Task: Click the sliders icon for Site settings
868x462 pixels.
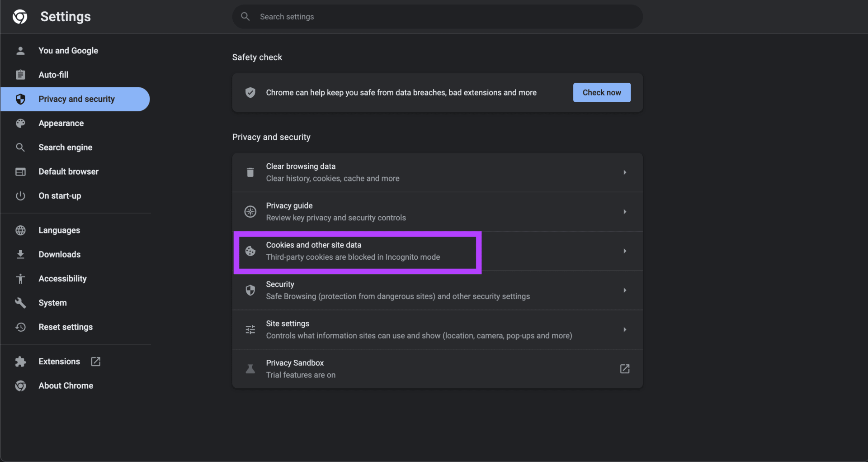Action: [250, 330]
